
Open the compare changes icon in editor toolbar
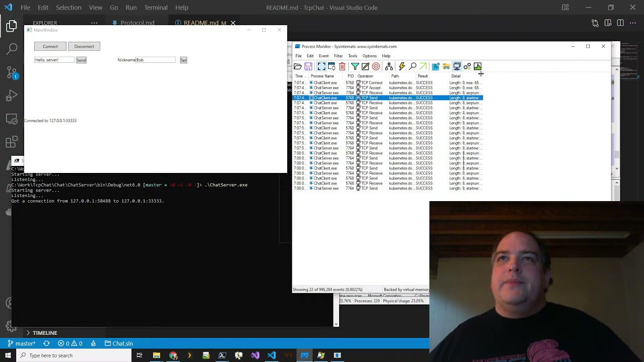tap(595, 23)
